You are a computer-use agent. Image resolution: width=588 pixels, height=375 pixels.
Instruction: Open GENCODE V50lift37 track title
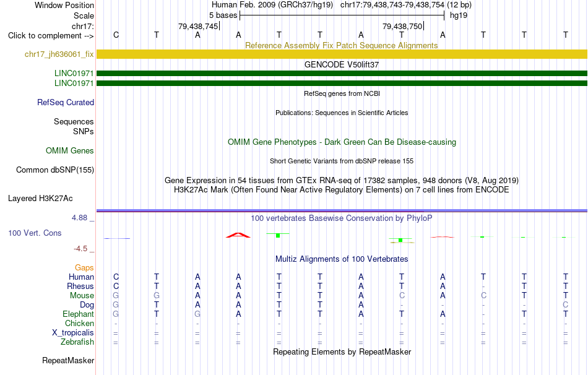tap(342, 64)
